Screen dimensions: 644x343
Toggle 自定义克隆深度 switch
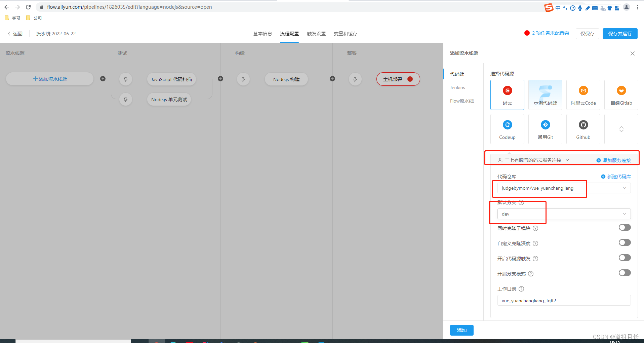pos(625,243)
